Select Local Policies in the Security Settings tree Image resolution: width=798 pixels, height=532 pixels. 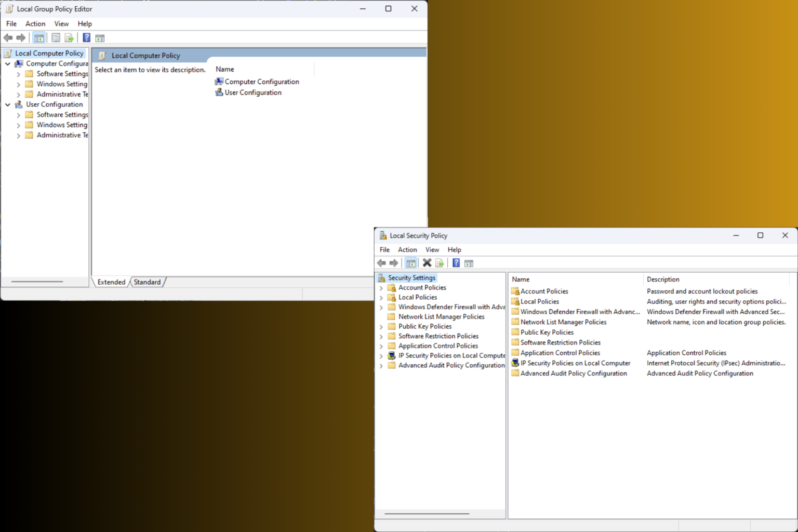click(418, 297)
